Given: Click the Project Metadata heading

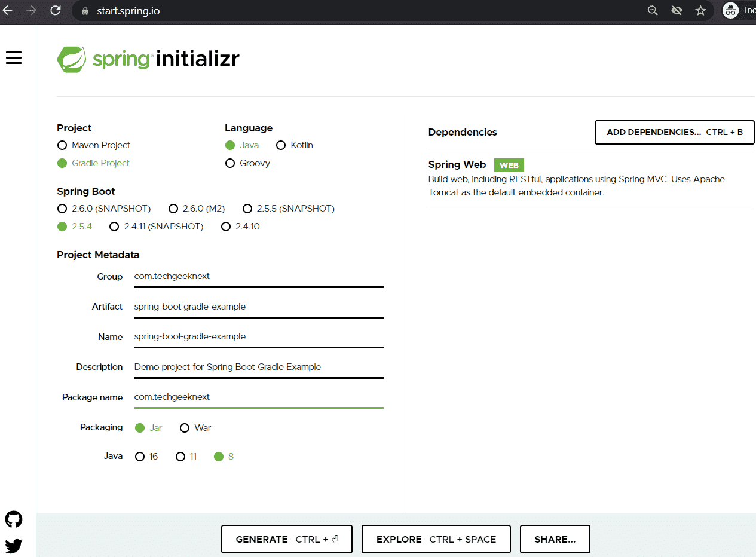Looking at the screenshot, I should click(98, 255).
